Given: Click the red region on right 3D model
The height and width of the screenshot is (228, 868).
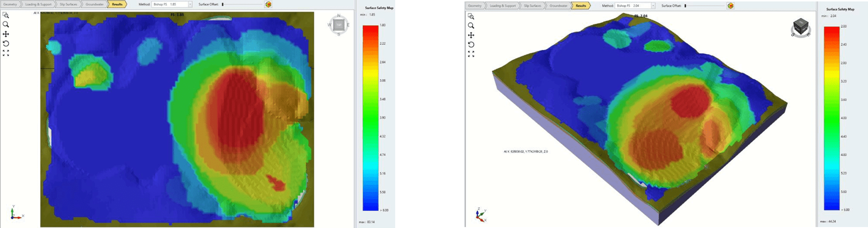Looking at the screenshot, I should point(690,102).
